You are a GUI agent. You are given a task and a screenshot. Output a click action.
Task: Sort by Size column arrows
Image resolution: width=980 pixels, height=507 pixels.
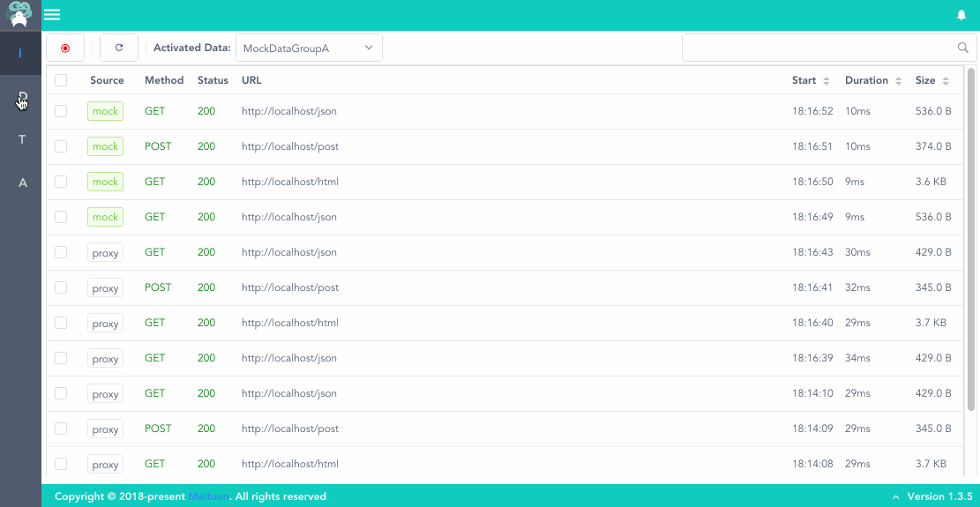coord(946,80)
